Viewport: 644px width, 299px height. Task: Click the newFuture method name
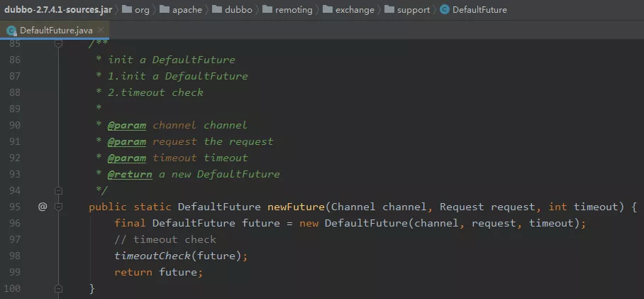[x=296, y=207]
